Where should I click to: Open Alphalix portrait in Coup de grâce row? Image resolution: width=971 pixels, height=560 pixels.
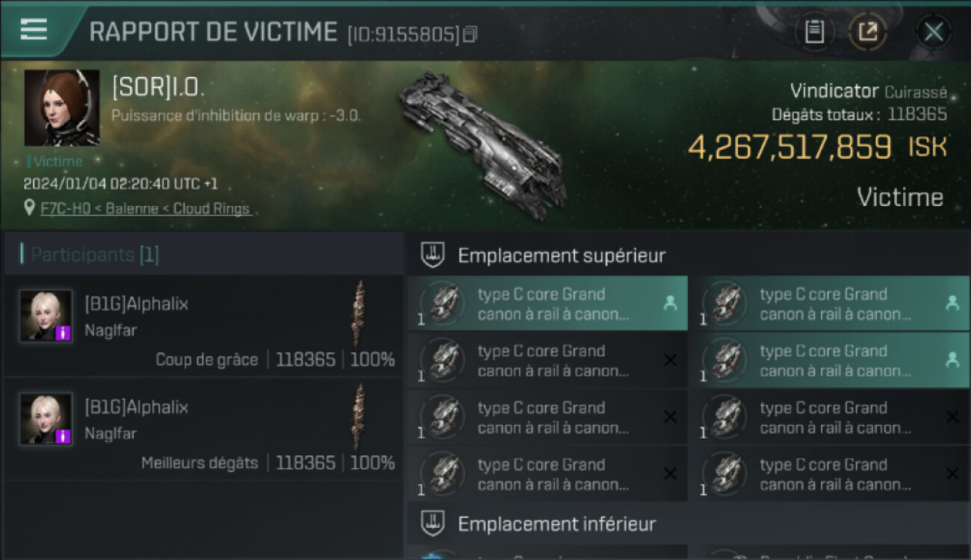(46, 316)
